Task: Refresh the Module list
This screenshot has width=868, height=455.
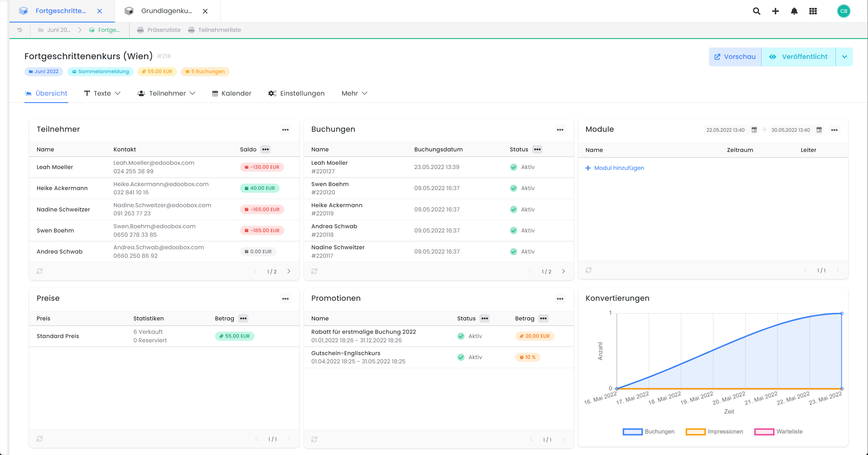Action: [x=588, y=270]
